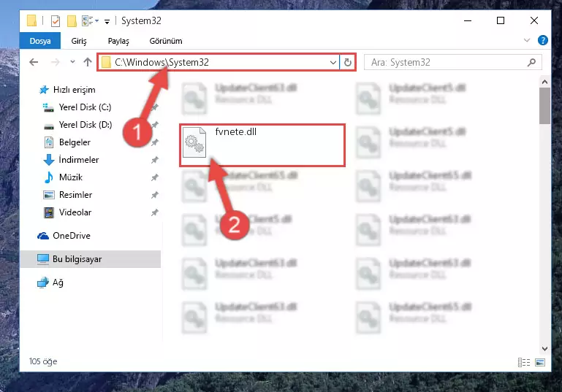Click the pin icon next to Müzik
The height and width of the screenshot is (392, 562).
(154, 177)
